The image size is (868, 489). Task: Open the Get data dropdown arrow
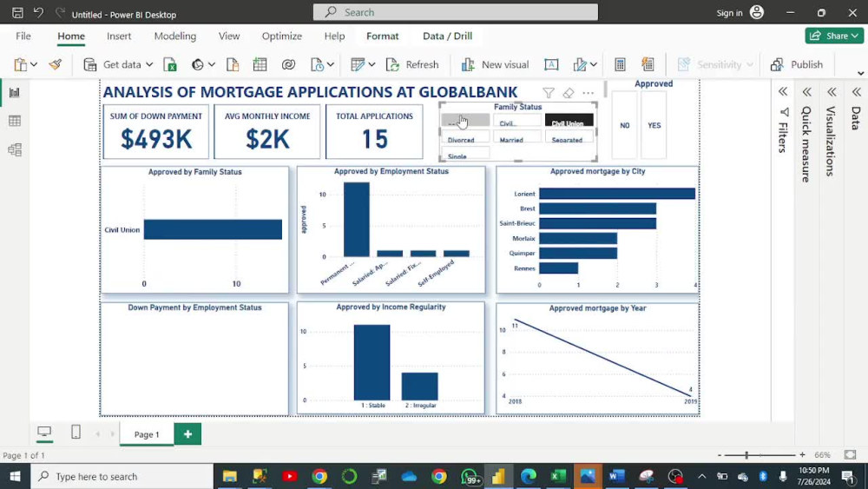point(149,65)
